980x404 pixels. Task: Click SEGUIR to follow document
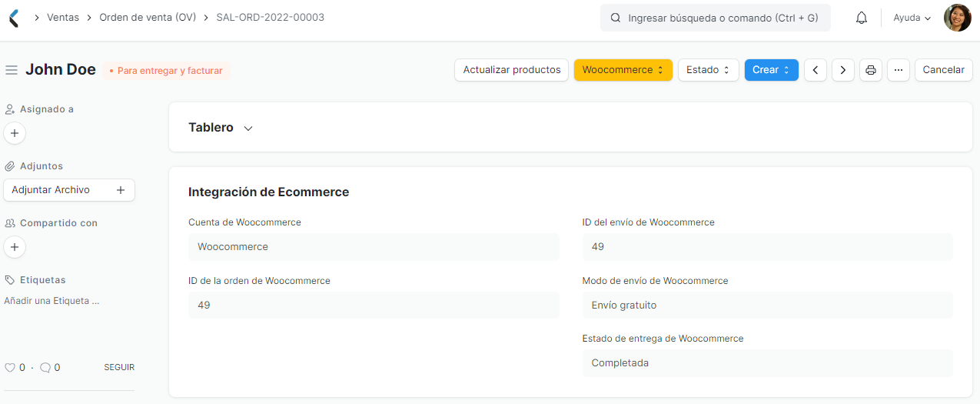pyautogui.click(x=119, y=368)
